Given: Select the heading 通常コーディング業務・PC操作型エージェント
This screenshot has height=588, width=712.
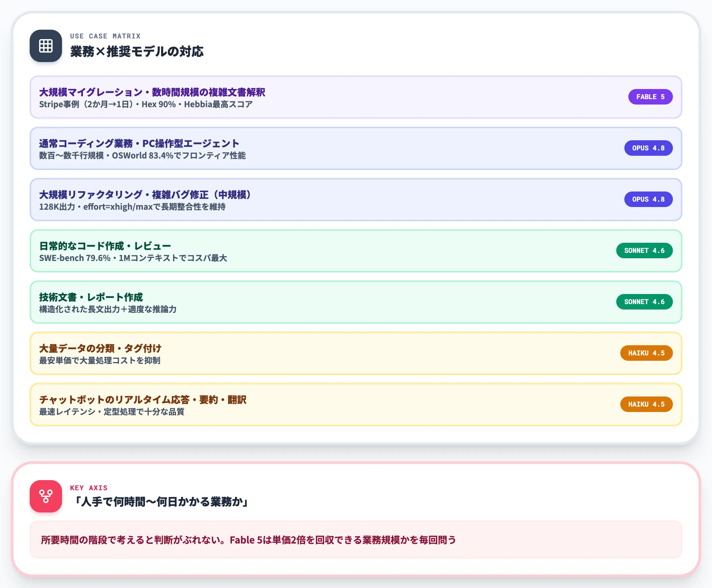Looking at the screenshot, I should tap(139, 143).
